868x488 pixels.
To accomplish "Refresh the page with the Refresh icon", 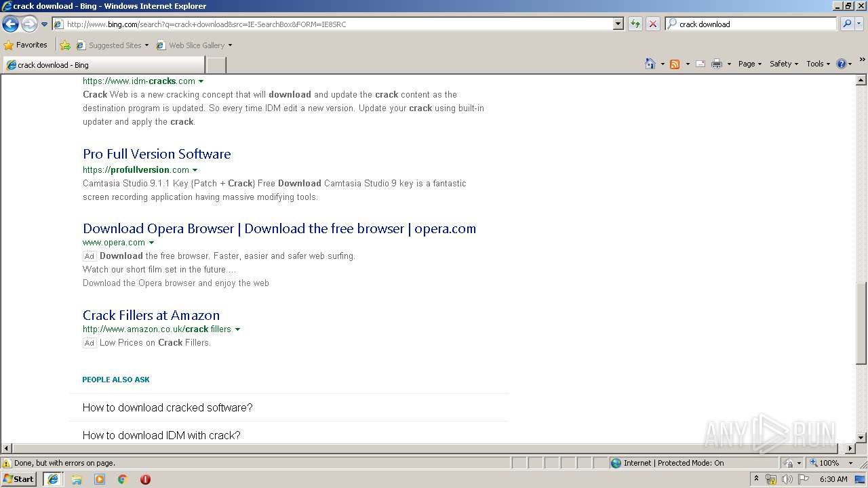I will click(635, 24).
